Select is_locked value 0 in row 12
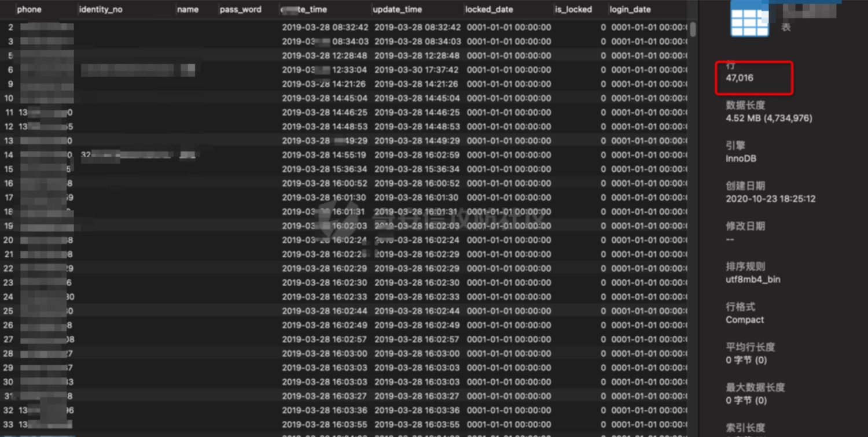The height and width of the screenshot is (437, 868). point(604,127)
